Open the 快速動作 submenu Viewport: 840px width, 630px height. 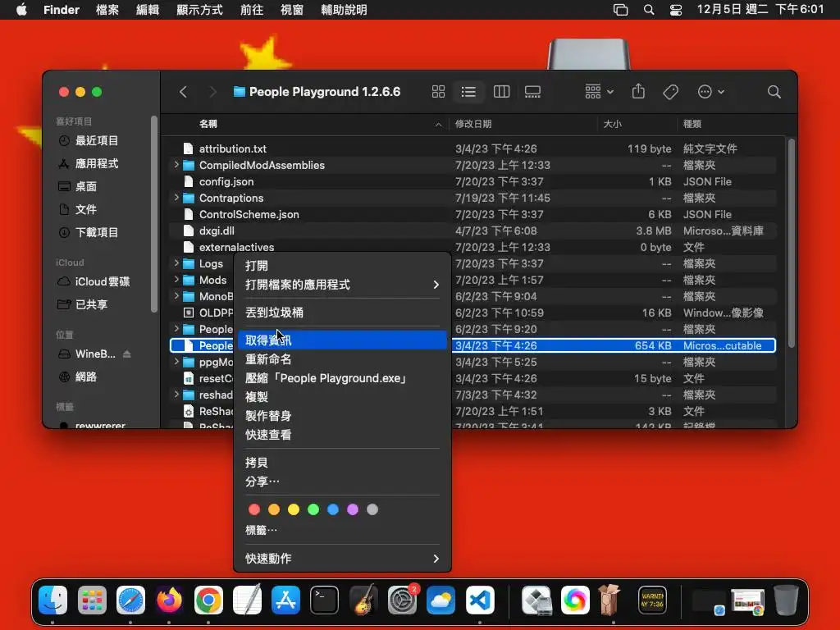point(342,558)
